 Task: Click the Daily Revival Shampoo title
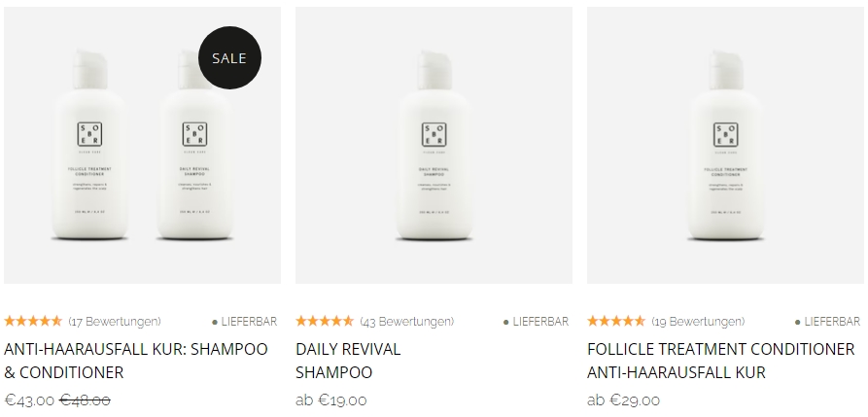pyautogui.click(x=348, y=361)
